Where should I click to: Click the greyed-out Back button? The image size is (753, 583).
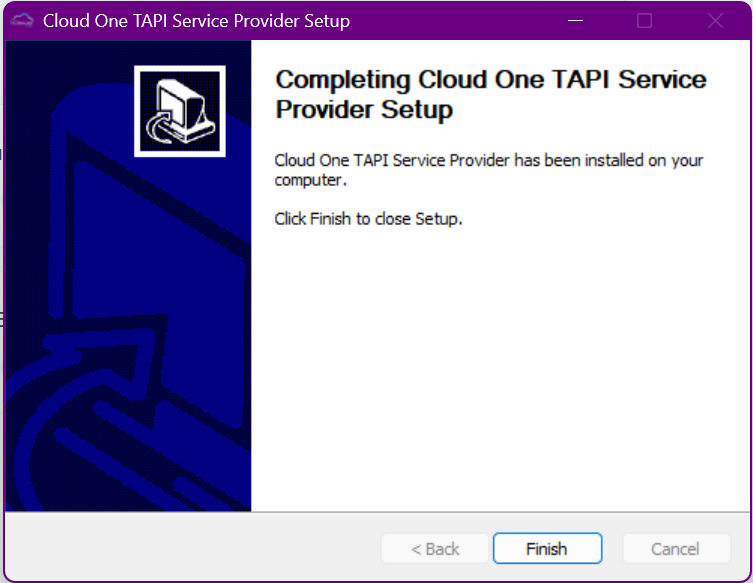[435, 549]
